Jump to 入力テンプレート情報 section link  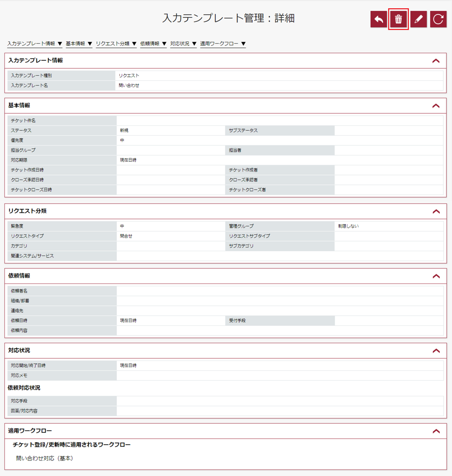tap(35, 43)
